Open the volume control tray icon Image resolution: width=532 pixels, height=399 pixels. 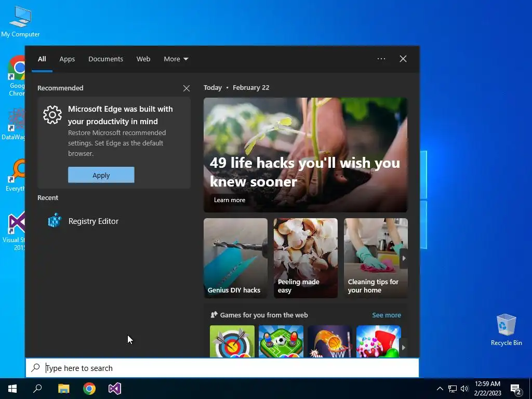point(464,389)
